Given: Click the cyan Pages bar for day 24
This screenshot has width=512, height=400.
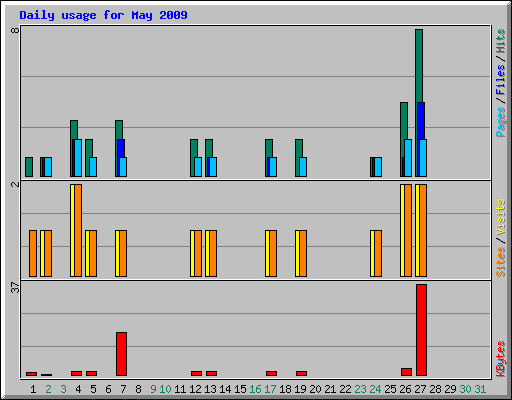Looking at the screenshot, I should (x=378, y=167).
